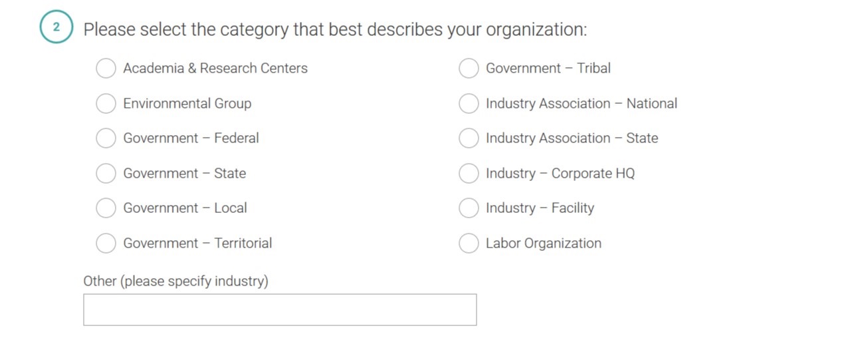Select Government – Federal radio button
The image size is (868, 350).
point(106,138)
